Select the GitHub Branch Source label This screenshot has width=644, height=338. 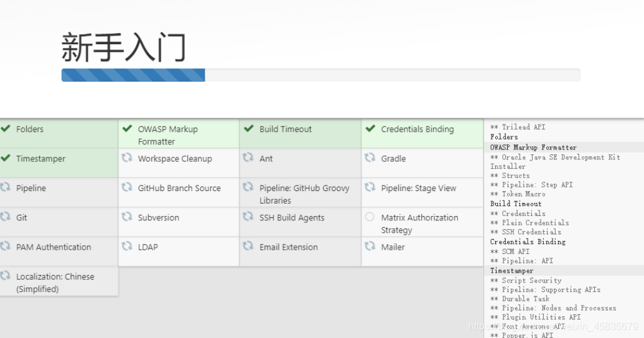179,188
